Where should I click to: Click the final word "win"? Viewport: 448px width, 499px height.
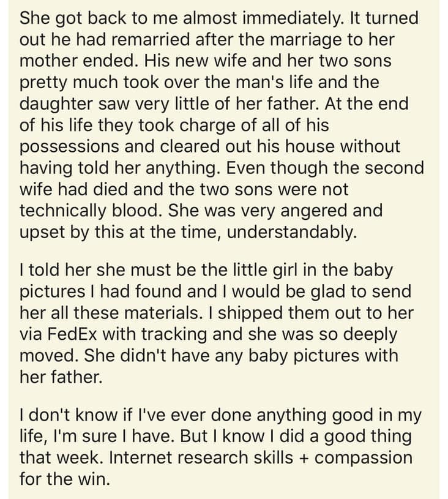94,479
